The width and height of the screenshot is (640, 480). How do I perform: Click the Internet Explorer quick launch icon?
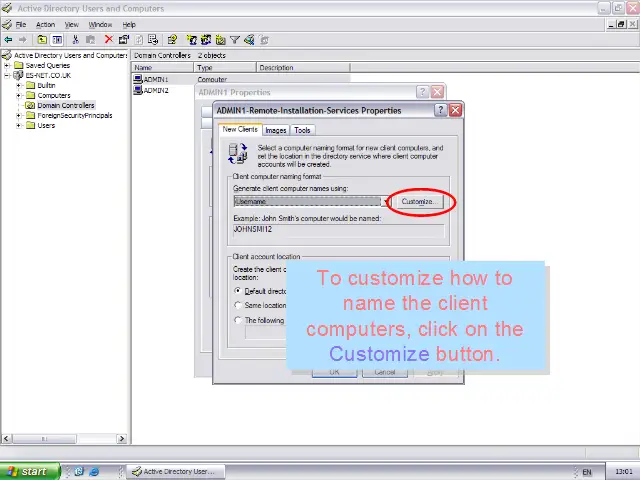(x=94, y=471)
